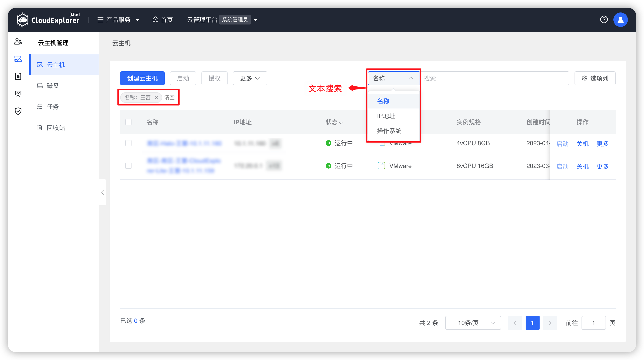Click the green running status icon in second row
Image resolution: width=644 pixels, height=360 pixels.
click(x=329, y=166)
